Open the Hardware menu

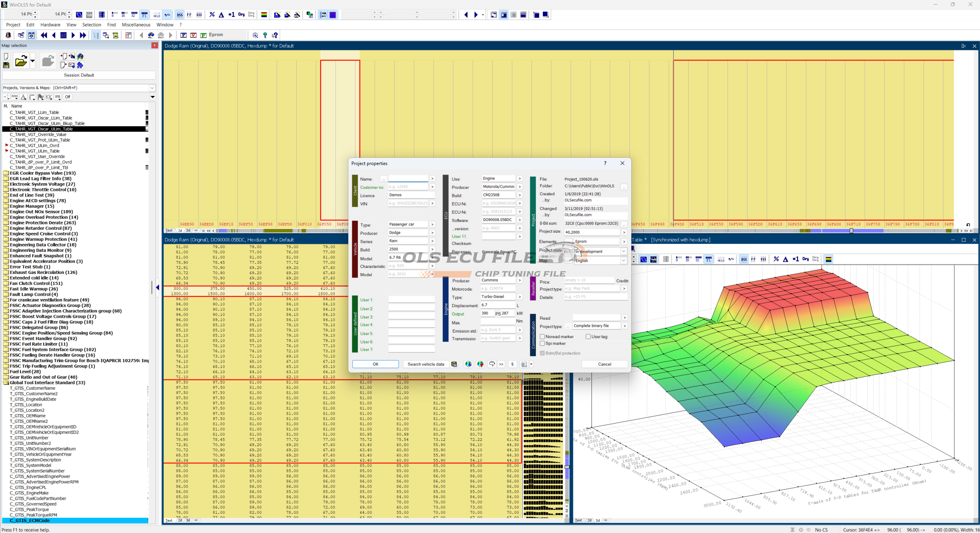click(50, 25)
